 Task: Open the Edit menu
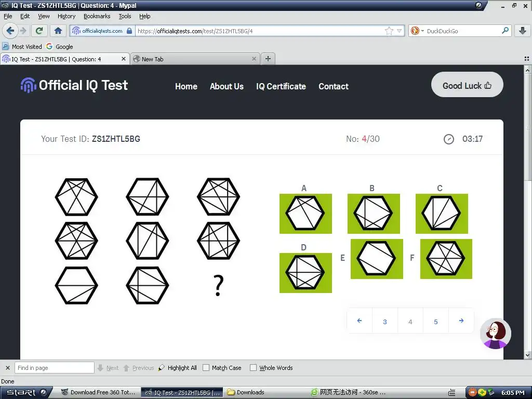pyautogui.click(x=25, y=16)
